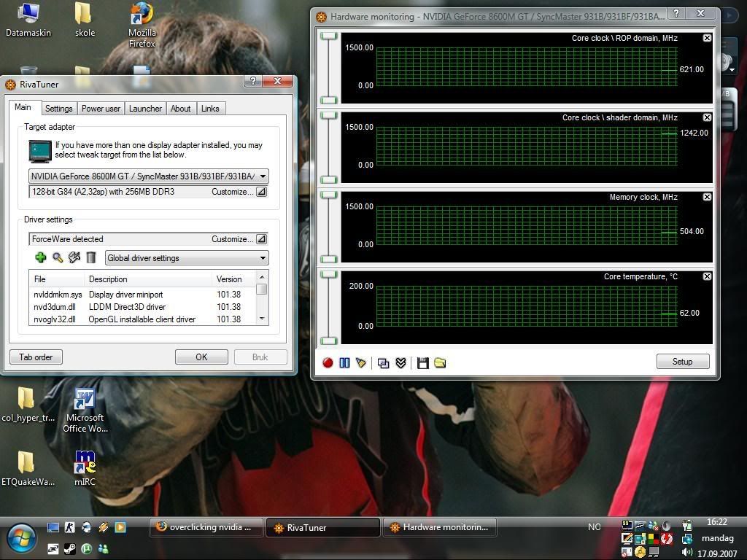Click the Bruk button in RivaTuner

[x=260, y=357]
